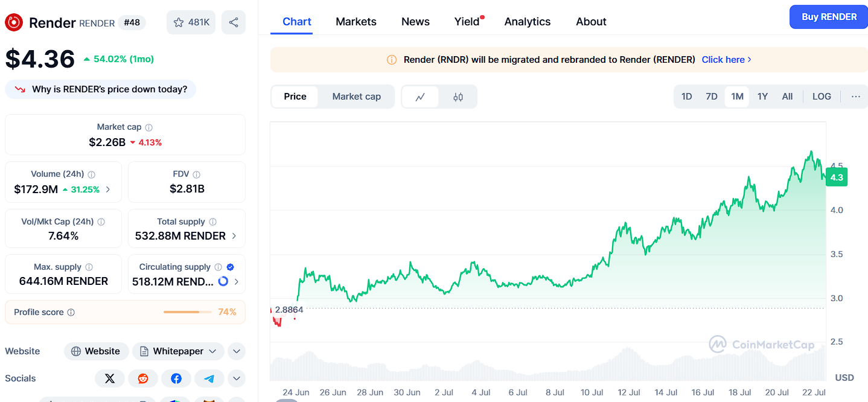Open the share icon button
This screenshot has height=402, width=868.
(x=234, y=22)
